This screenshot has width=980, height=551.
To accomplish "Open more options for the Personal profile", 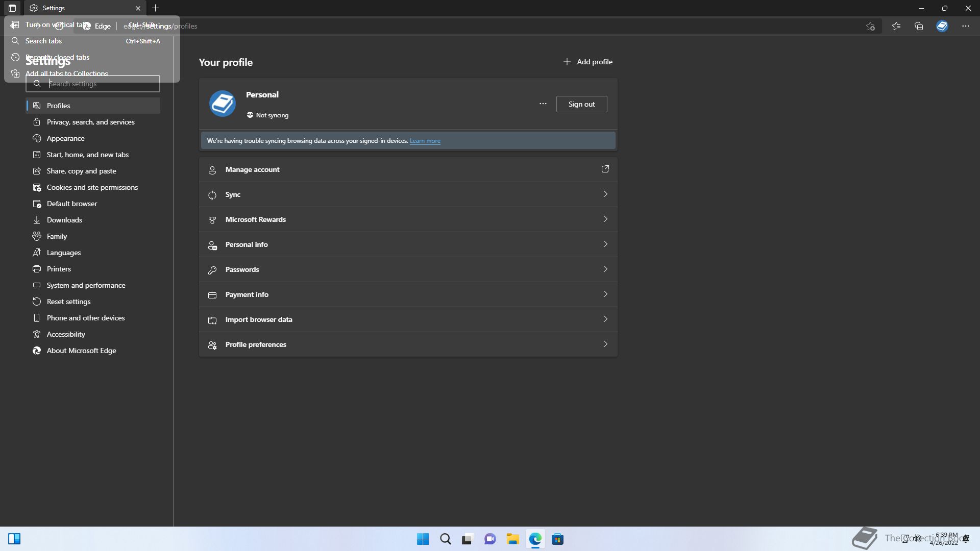I will (543, 104).
